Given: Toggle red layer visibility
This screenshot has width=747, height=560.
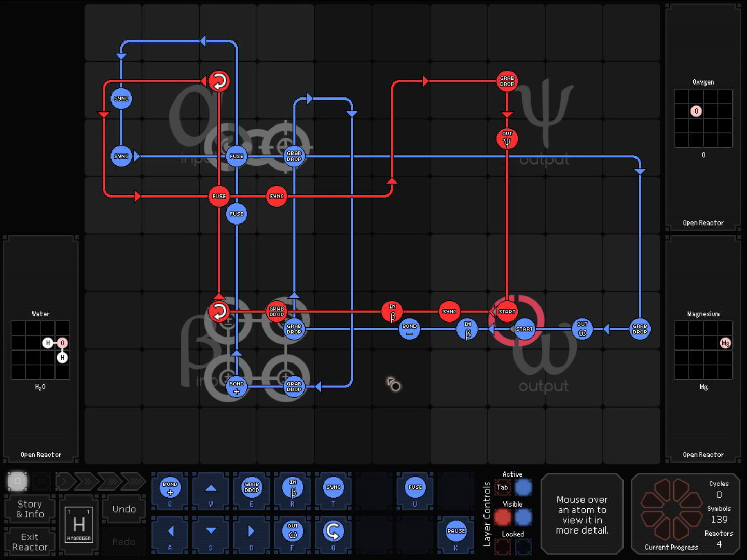Looking at the screenshot, I should tap(502, 517).
